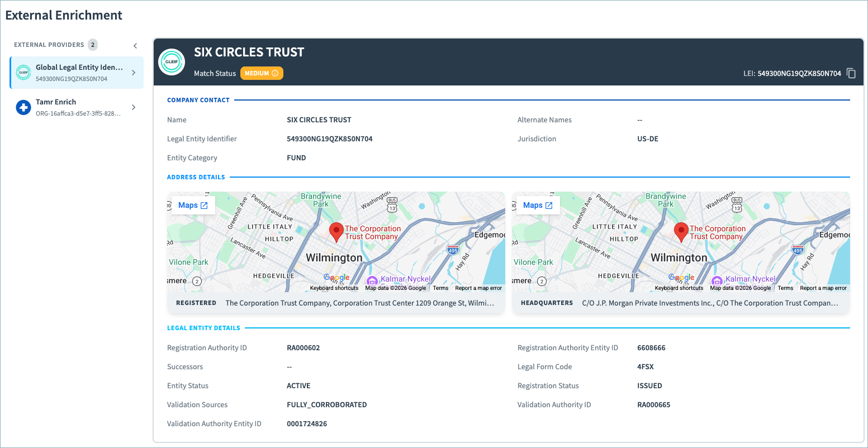Click the LEGAL ENTITY DETAILS section heading
The width and height of the screenshot is (868, 448).
203,328
